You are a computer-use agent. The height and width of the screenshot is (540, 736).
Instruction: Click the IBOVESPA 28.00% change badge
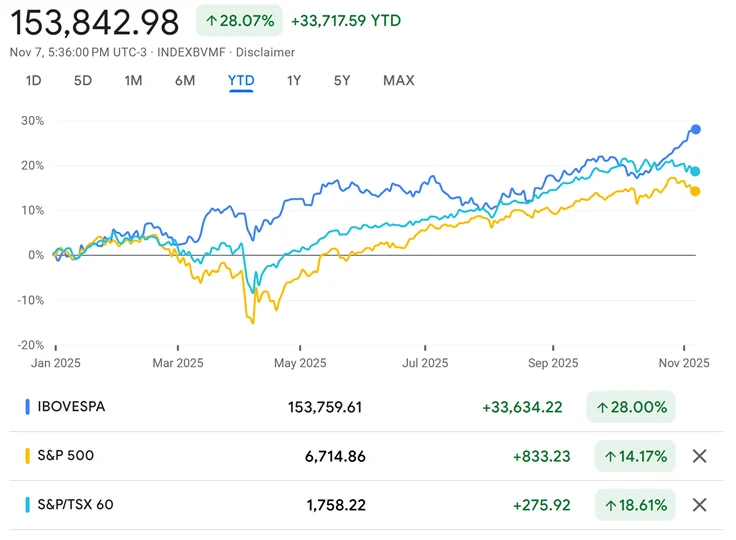[631, 408]
